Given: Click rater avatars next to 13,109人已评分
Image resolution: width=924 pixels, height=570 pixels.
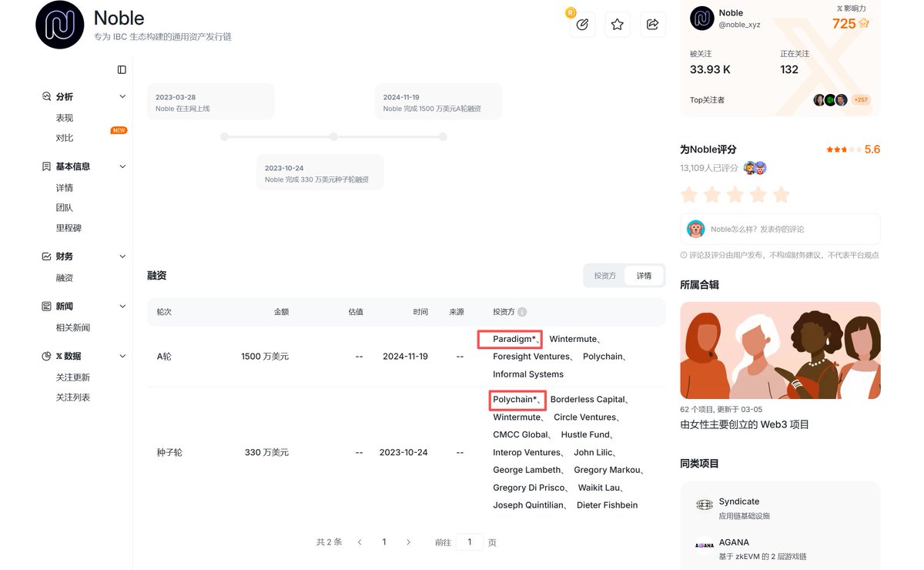Looking at the screenshot, I should [x=755, y=168].
